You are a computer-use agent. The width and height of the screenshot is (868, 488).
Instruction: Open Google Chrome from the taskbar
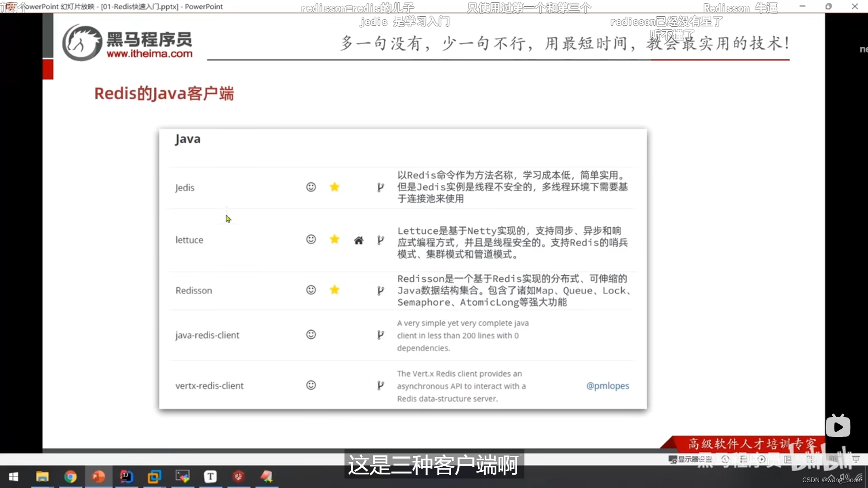tap(70, 478)
